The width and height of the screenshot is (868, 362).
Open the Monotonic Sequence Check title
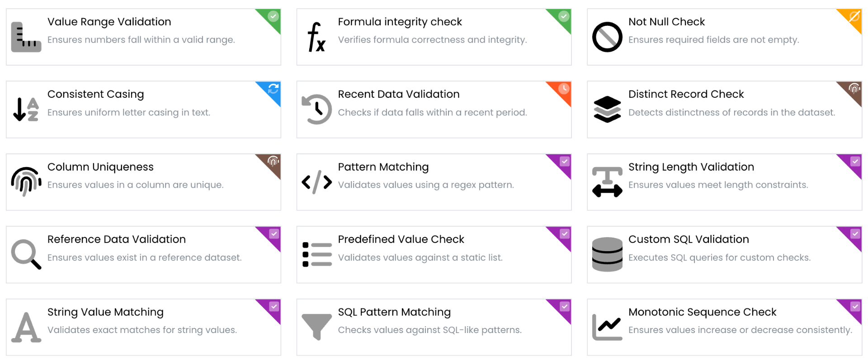click(x=702, y=312)
